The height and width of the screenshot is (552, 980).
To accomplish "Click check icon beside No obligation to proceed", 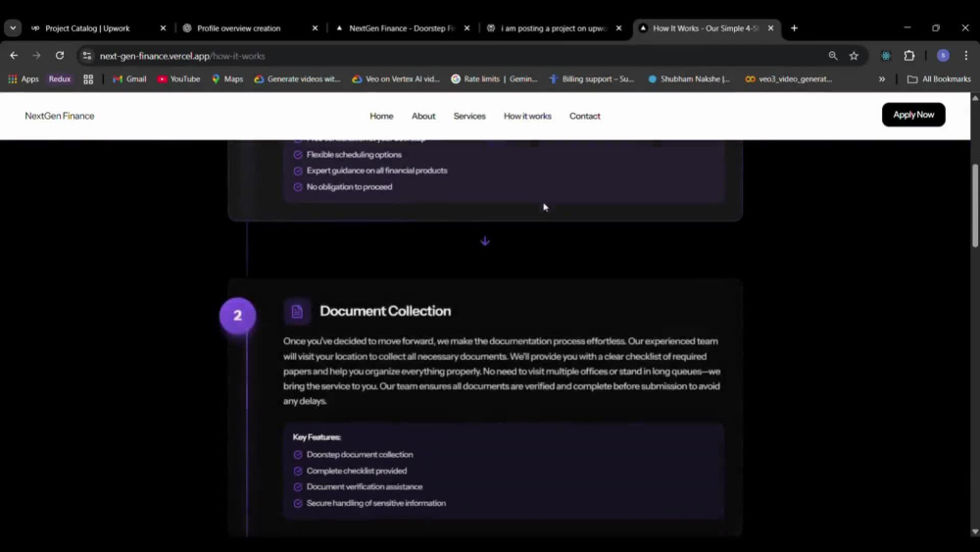I will pyautogui.click(x=298, y=187).
